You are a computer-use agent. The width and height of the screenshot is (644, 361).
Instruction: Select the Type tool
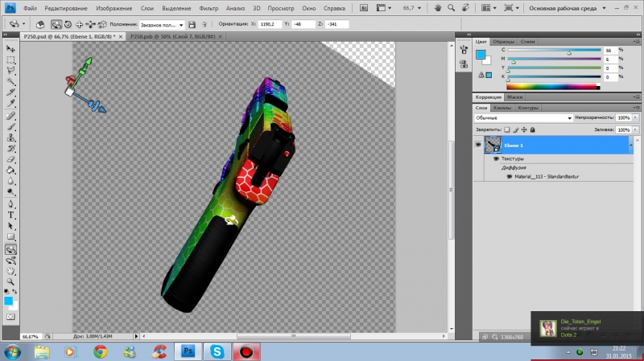pyautogui.click(x=10, y=215)
